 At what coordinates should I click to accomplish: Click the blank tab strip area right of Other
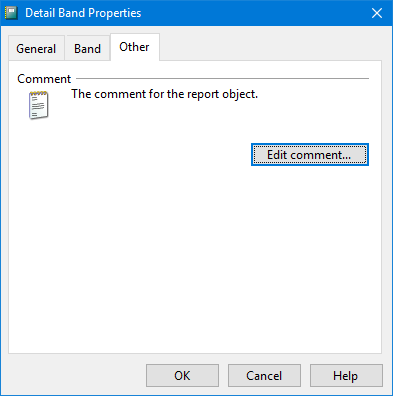click(270, 47)
